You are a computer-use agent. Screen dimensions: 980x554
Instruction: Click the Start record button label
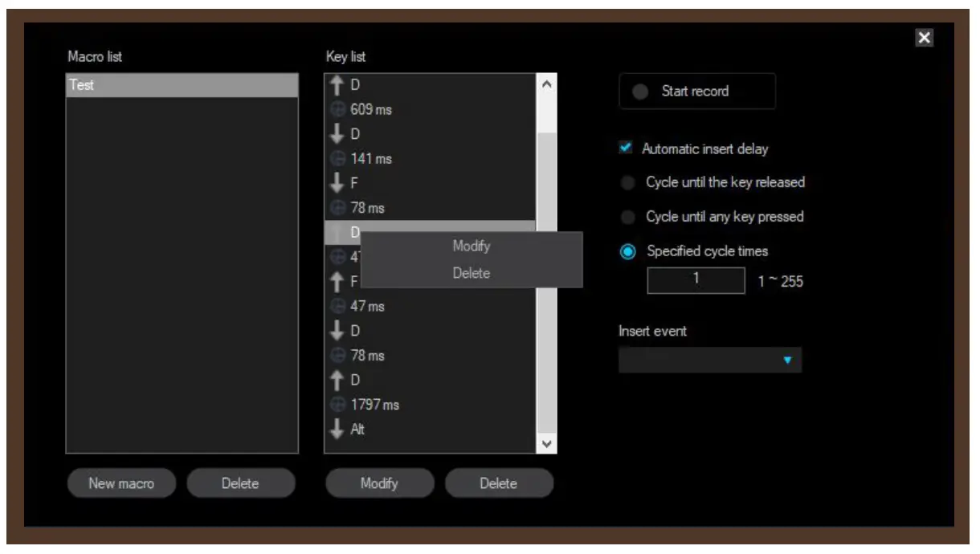[x=695, y=92]
